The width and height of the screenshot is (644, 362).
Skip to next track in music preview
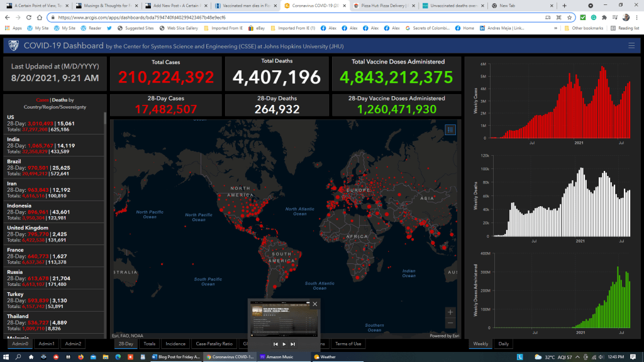pyautogui.click(x=292, y=344)
